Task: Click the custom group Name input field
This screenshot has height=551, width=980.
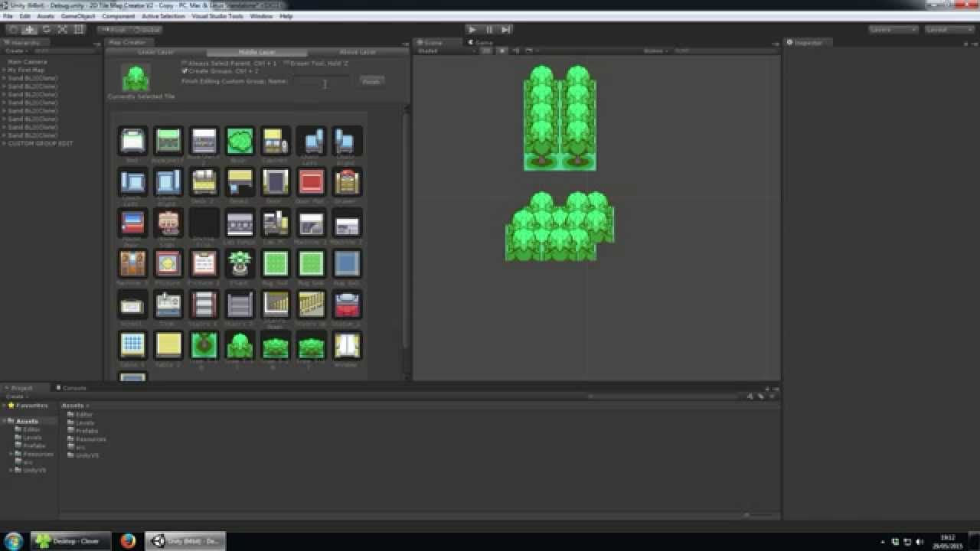Action: [322, 81]
